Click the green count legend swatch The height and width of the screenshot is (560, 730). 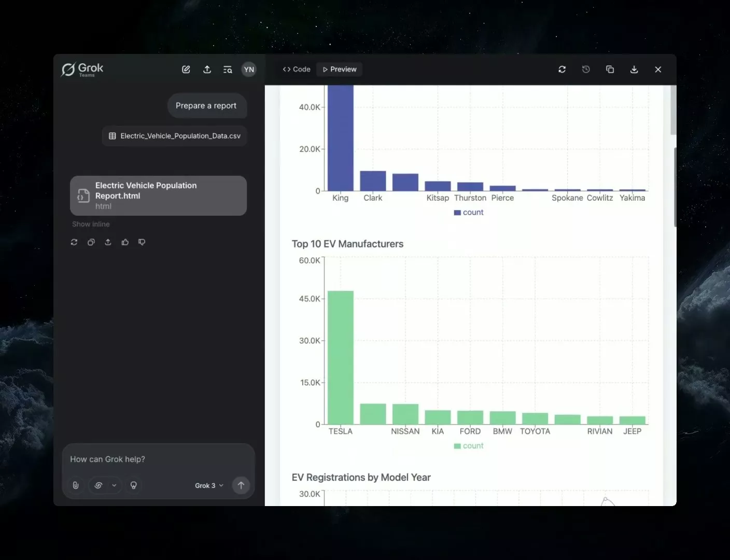(x=457, y=446)
